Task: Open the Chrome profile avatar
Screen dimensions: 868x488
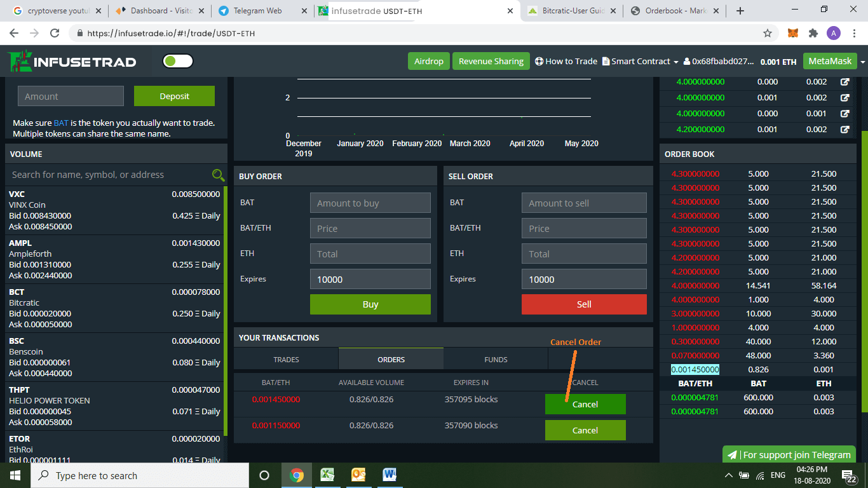Action: coord(834,33)
